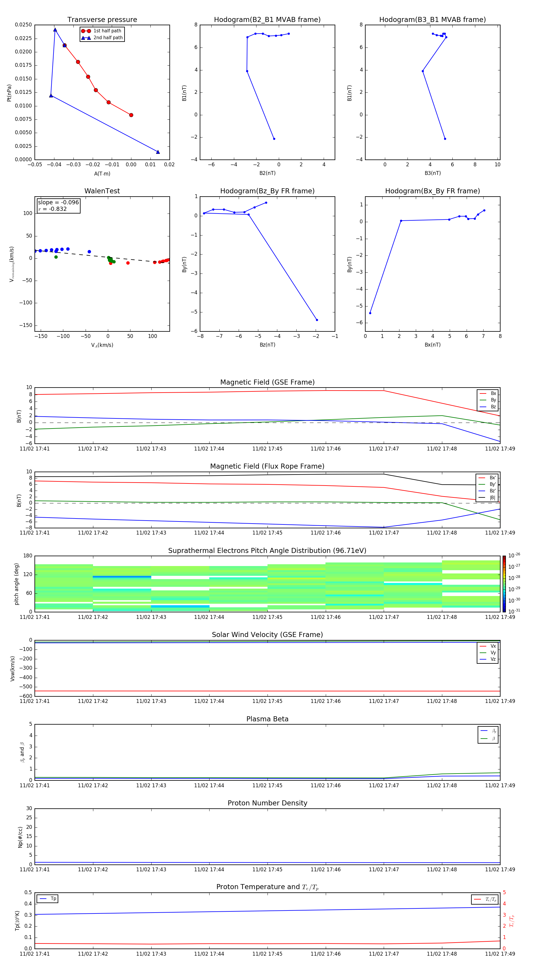
Task: Click the Vz legend entry
Action: coord(488,659)
